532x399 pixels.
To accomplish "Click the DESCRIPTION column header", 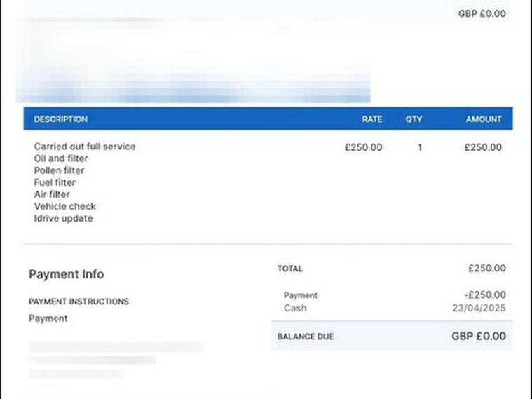I will click(x=61, y=119).
